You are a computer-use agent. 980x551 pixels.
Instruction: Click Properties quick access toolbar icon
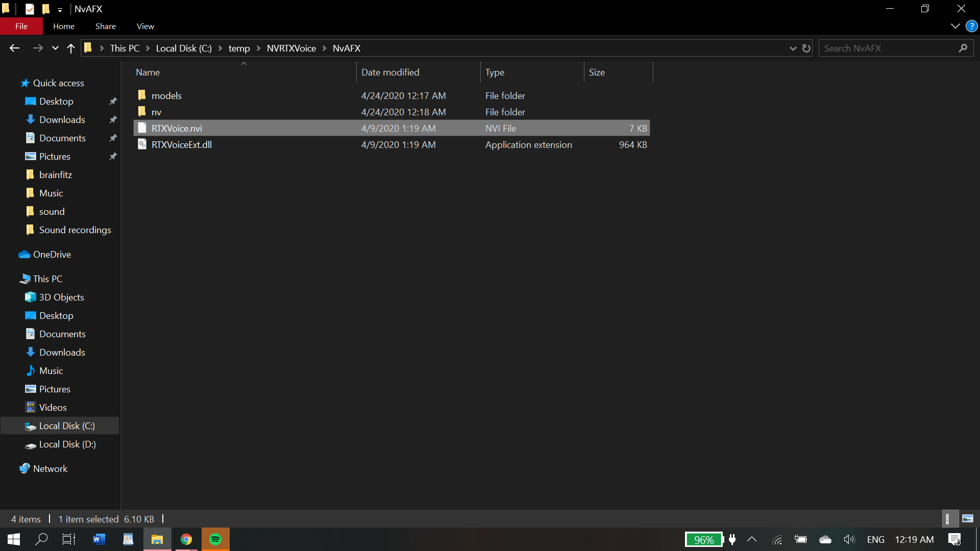coord(30,9)
